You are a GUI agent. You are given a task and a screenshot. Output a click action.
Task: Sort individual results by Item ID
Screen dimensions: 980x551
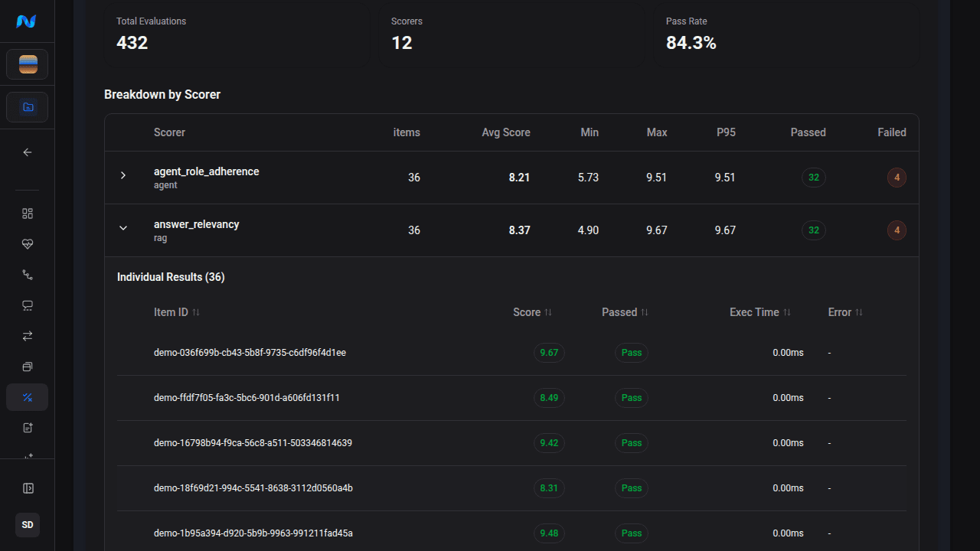pyautogui.click(x=177, y=312)
